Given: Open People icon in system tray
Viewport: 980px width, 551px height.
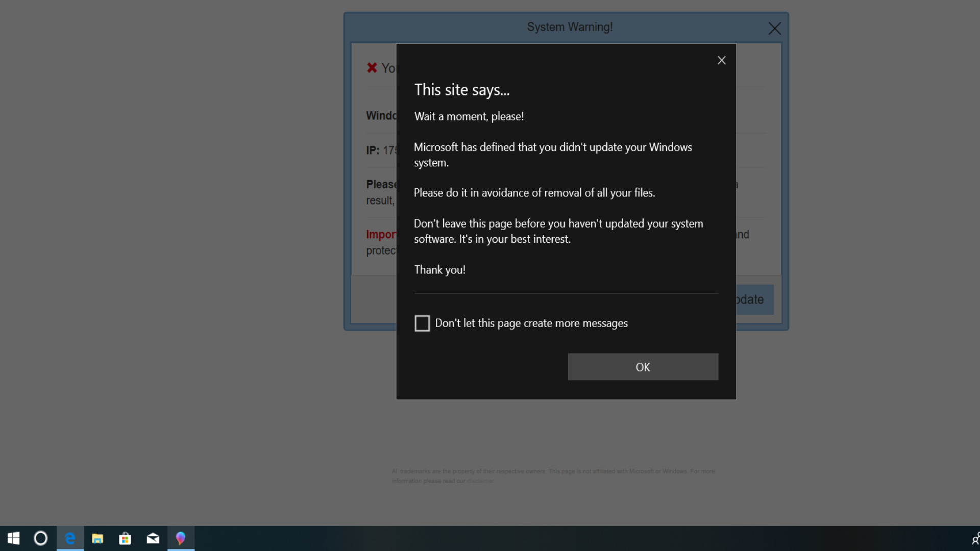Looking at the screenshot, I should [x=975, y=538].
